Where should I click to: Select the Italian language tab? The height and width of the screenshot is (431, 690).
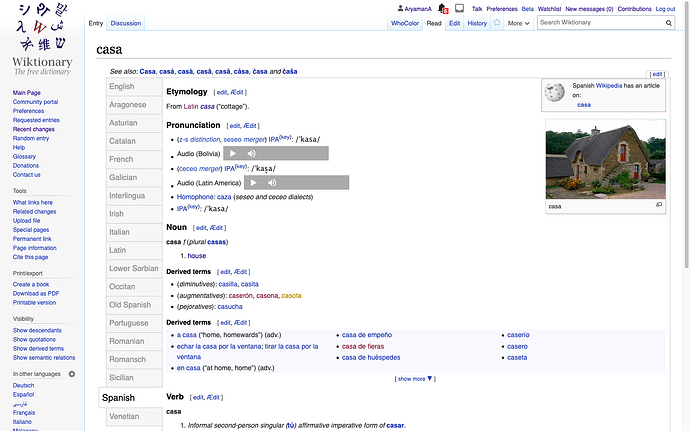point(134,232)
